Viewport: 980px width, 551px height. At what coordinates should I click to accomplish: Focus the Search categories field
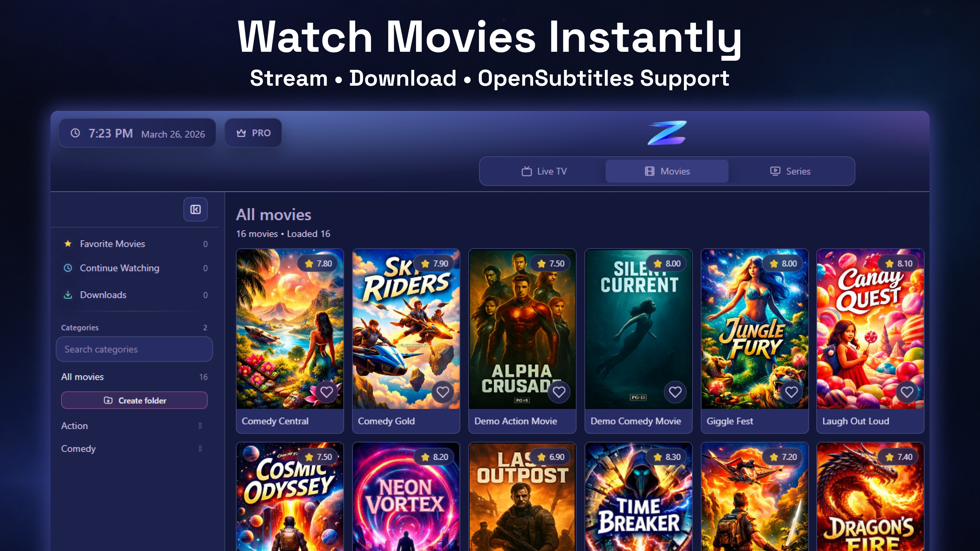(x=134, y=349)
